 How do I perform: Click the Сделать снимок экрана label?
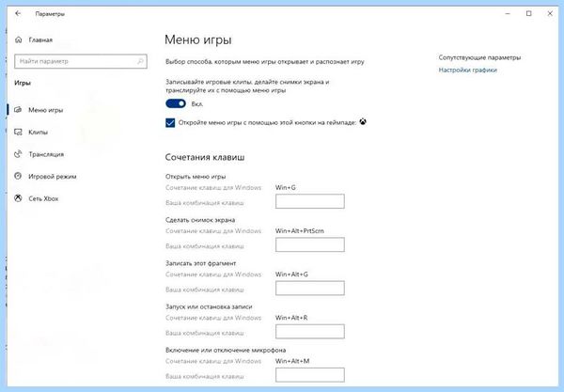tap(200, 220)
